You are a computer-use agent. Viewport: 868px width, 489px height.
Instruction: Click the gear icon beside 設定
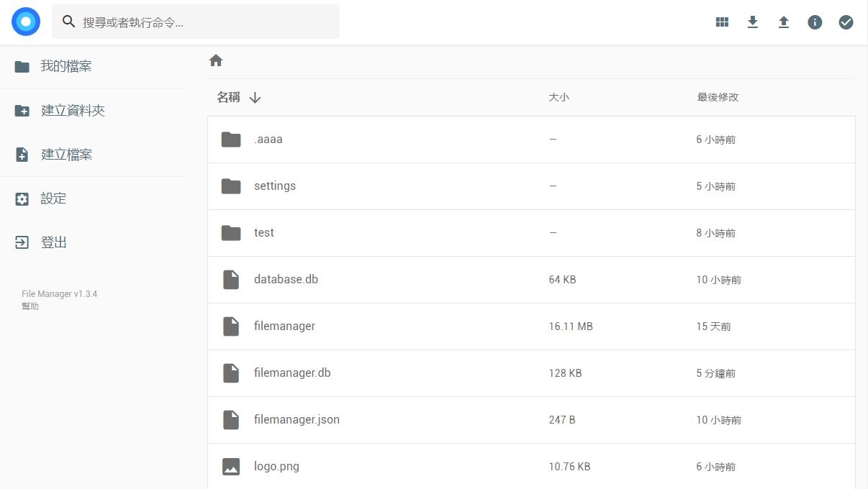pyautogui.click(x=22, y=199)
